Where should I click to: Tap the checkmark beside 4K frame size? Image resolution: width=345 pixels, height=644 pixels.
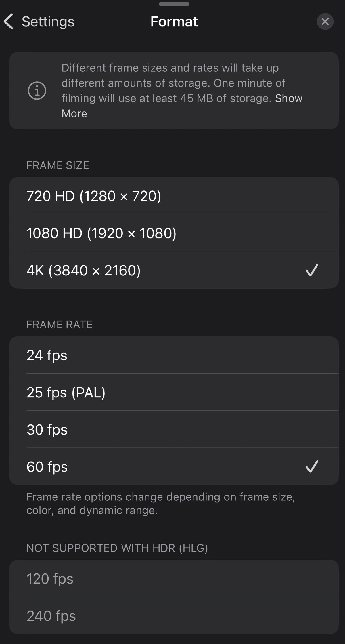tap(312, 270)
